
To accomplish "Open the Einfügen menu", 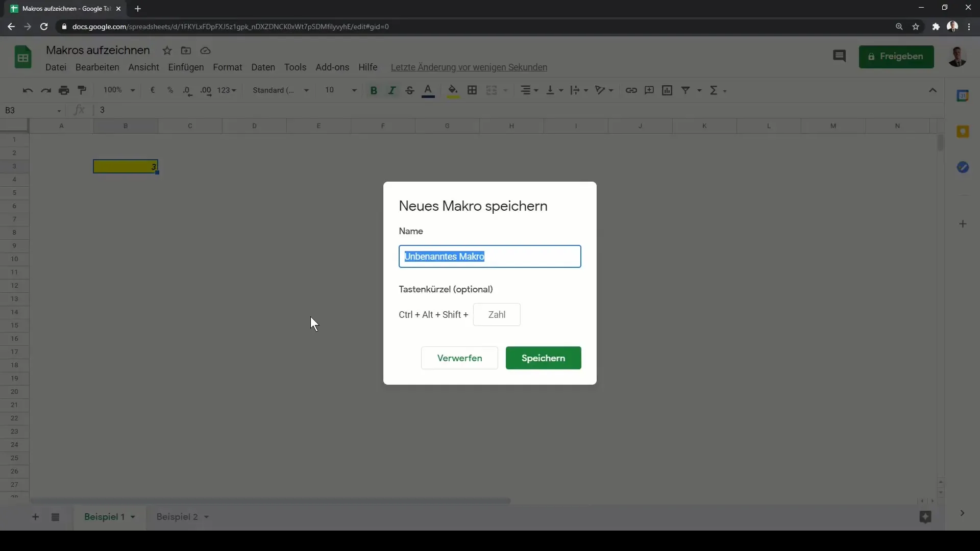I will [186, 67].
